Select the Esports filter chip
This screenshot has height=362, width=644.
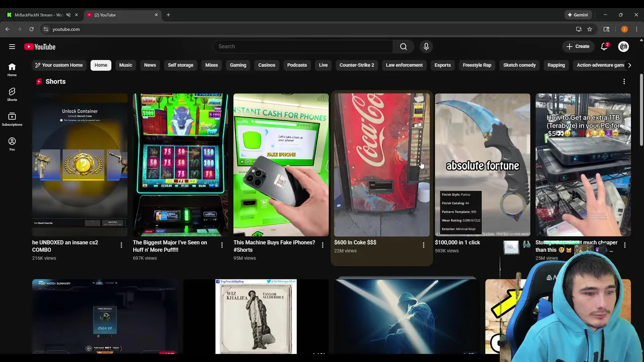pos(443,65)
